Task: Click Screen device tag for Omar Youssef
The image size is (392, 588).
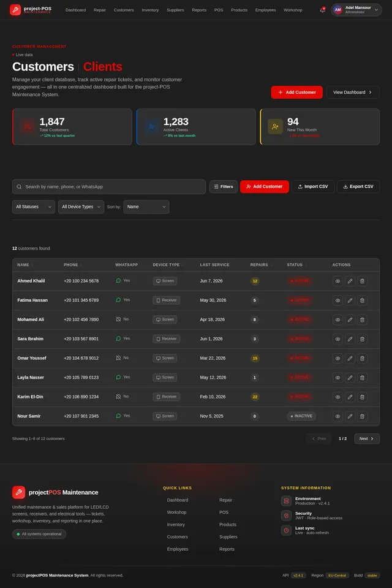Action: click(x=165, y=359)
